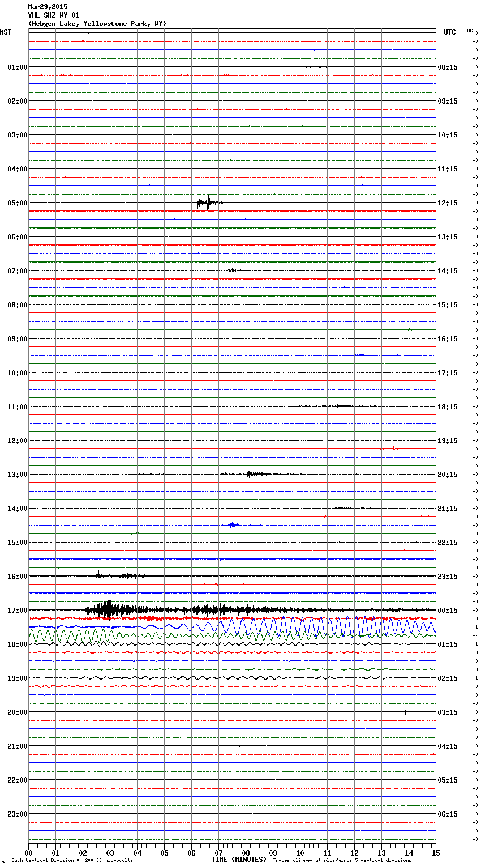
Task: Select the 09:15 UTC time label
Action: pos(448,101)
